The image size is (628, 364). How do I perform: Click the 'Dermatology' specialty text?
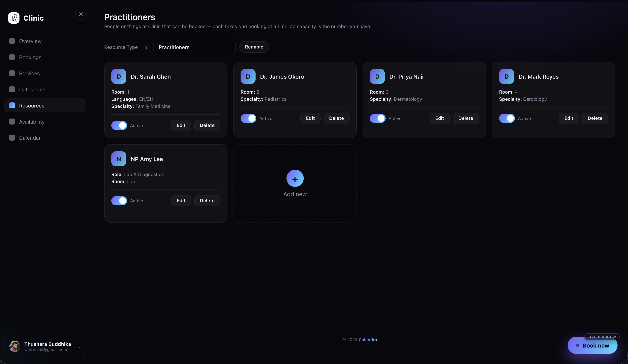(x=408, y=99)
